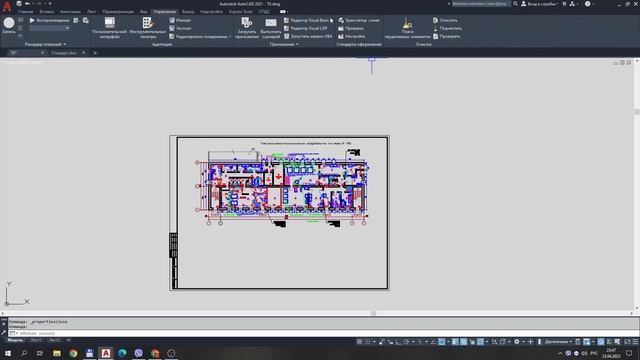This screenshot has height=360, width=640.
Task: Open the status bar customization menu icon
Action: [x=635, y=342]
